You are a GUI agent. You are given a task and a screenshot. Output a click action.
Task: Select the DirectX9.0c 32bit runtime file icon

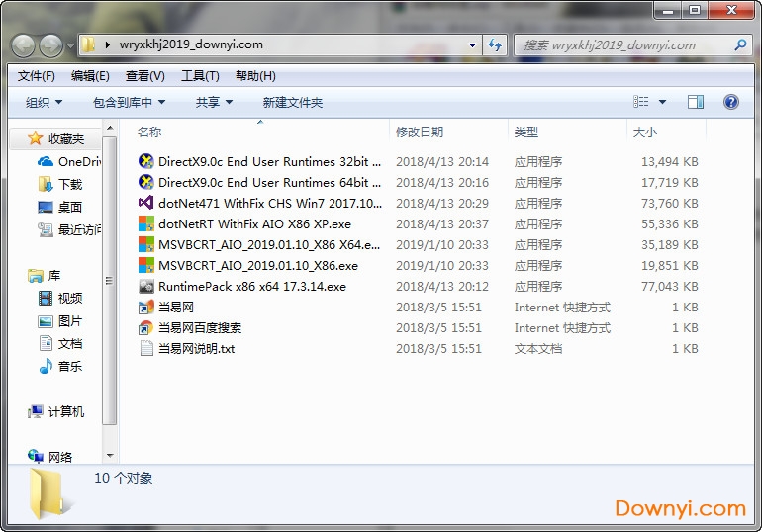click(146, 161)
